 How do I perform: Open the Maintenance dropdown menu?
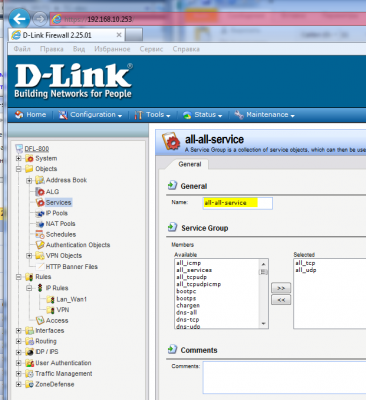click(x=265, y=115)
